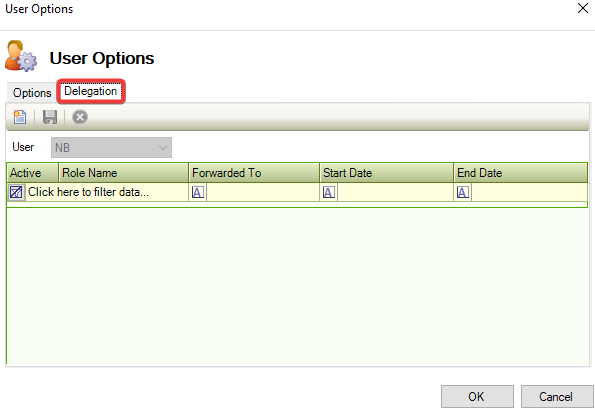Image resolution: width=595 pixels, height=414 pixels.
Task: Sort by Start Date column header
Action: point(386,173)
